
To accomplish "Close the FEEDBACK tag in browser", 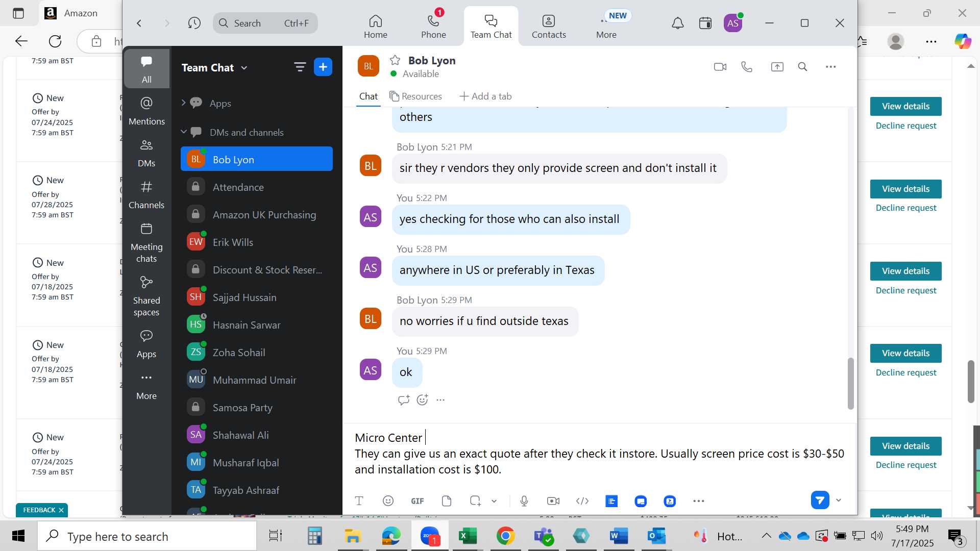I will pos(61,510).
